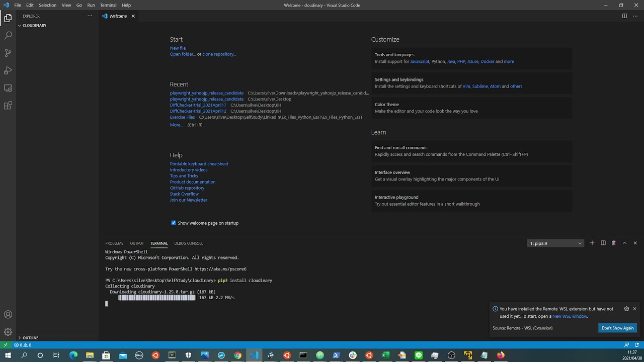This screenshot has width=644, height=362.
Task: Open Microsoft Edge from taskbar
Action: [x=73, y=355]
